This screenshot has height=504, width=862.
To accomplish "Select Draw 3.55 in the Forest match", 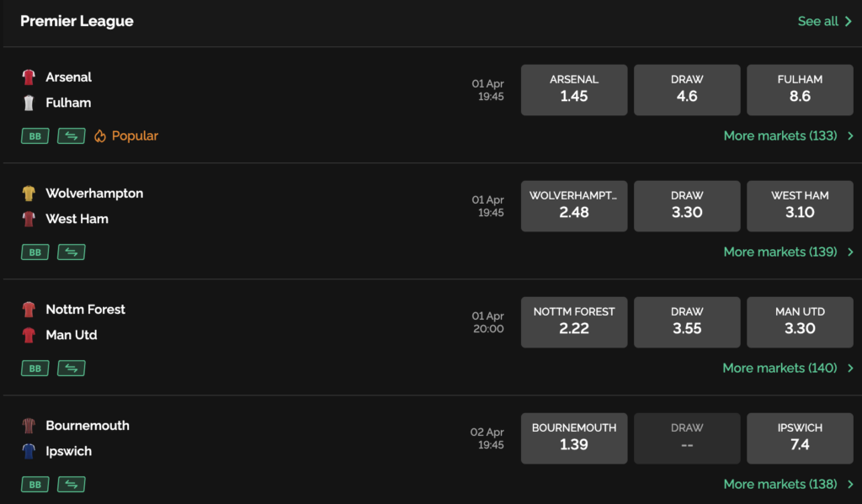I will 687,321.
